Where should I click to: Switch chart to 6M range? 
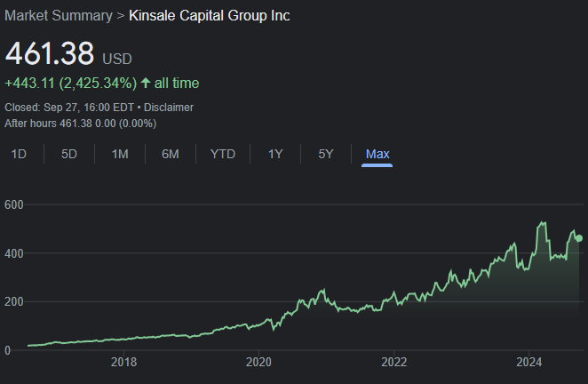171,154
